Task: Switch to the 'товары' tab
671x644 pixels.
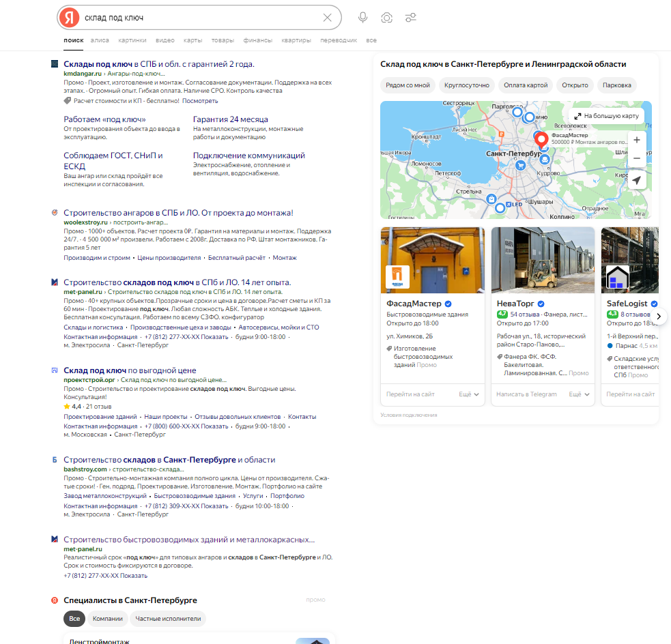Action: point(223,40)
